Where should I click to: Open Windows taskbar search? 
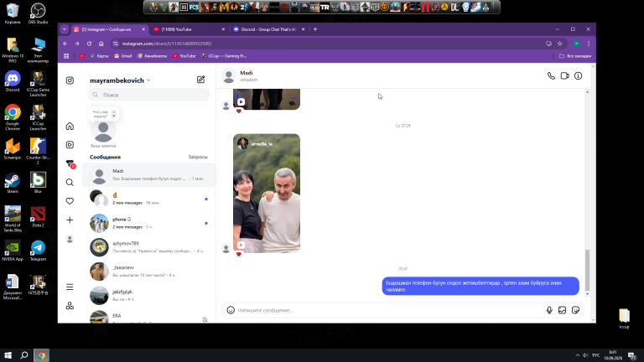tap(24, 355)
